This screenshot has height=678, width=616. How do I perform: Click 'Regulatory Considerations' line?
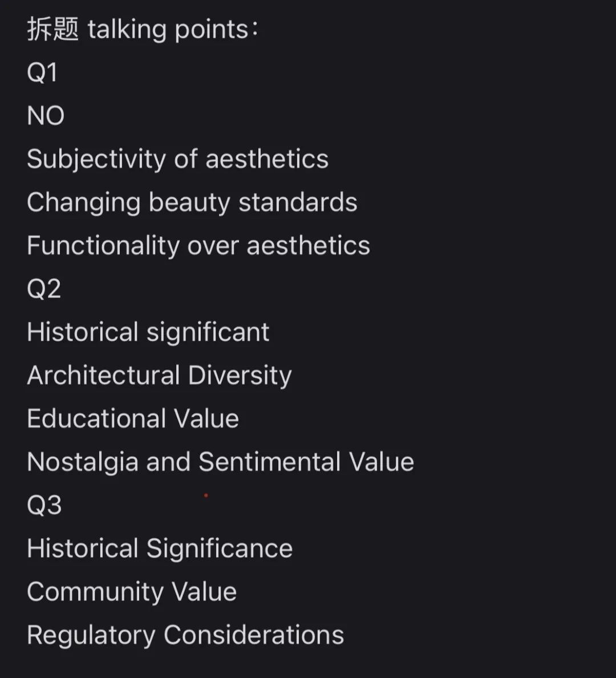pyautogui.click(x=185, y=635)
